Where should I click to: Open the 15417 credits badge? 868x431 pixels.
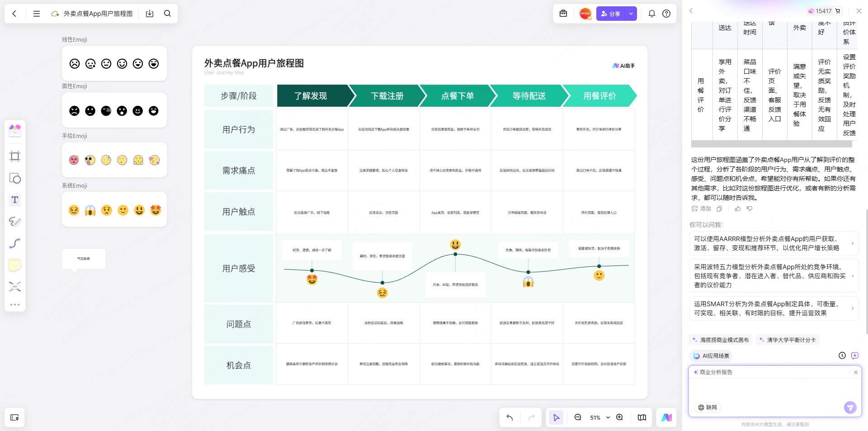(x=825, y=11)
